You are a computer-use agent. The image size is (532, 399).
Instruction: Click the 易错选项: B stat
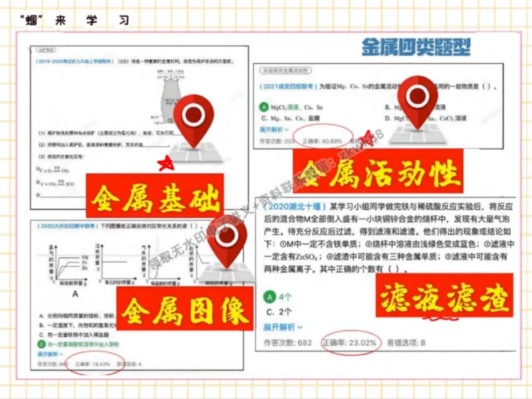tap(406, 342)
